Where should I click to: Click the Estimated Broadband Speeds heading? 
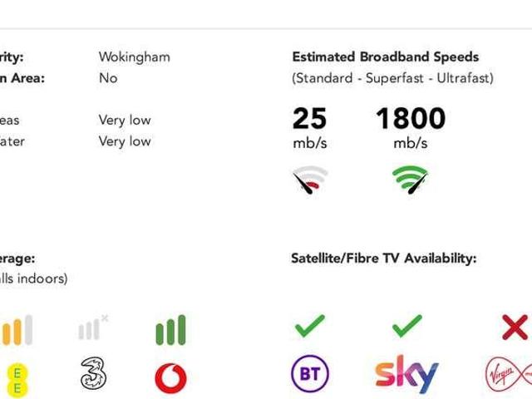(x=386, y=57)
